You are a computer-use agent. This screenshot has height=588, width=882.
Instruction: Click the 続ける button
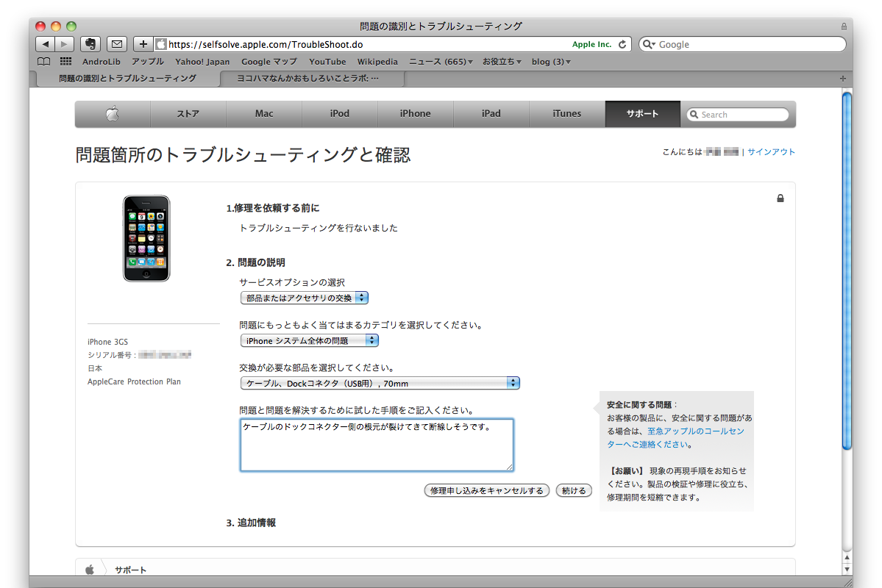574,491
